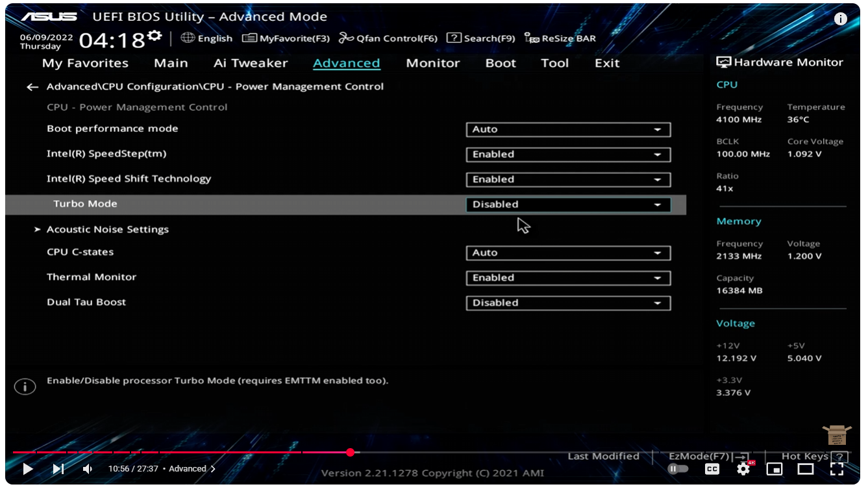Image resolution: width=868 pixels, height=491 pixels.
Task: Click the Hardware Monitor screen icon
Action: point(723,62)
